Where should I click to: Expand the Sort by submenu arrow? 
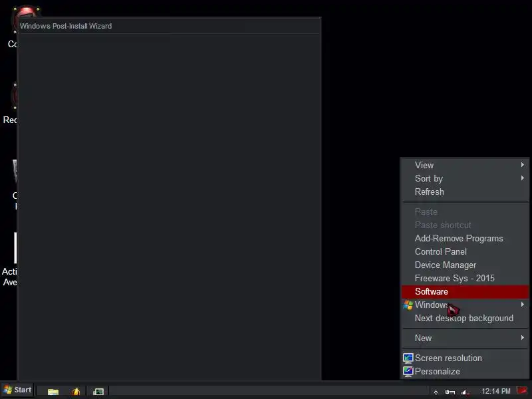[523, 178]
